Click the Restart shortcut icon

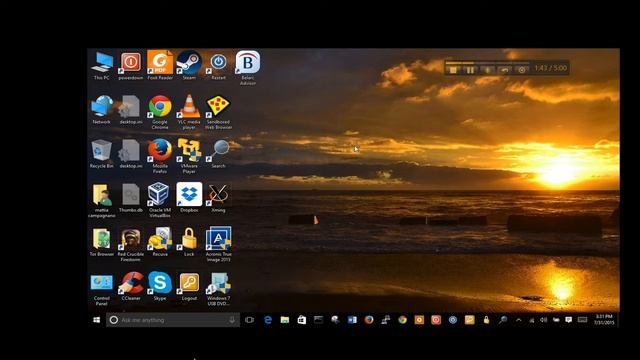click(218, 65)
